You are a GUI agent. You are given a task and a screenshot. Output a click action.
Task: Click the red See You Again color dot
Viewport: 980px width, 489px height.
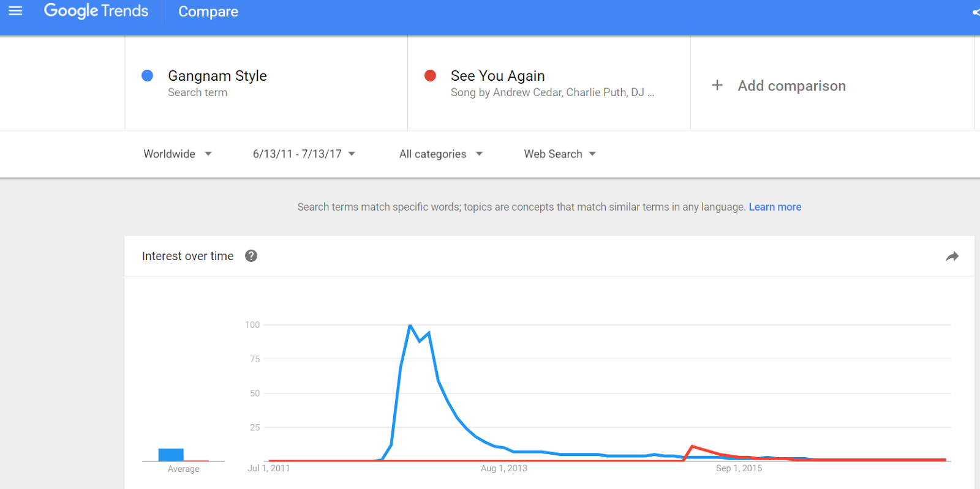pos(430,75)
